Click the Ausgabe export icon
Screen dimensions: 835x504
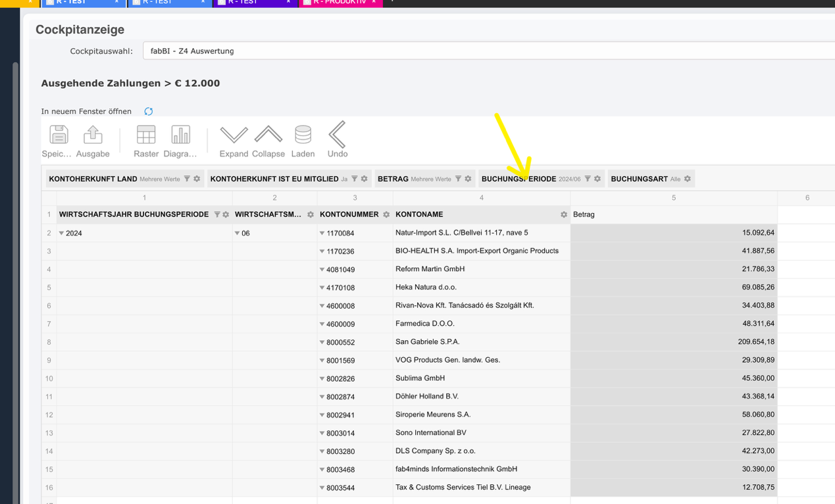(x=92, y=136)
